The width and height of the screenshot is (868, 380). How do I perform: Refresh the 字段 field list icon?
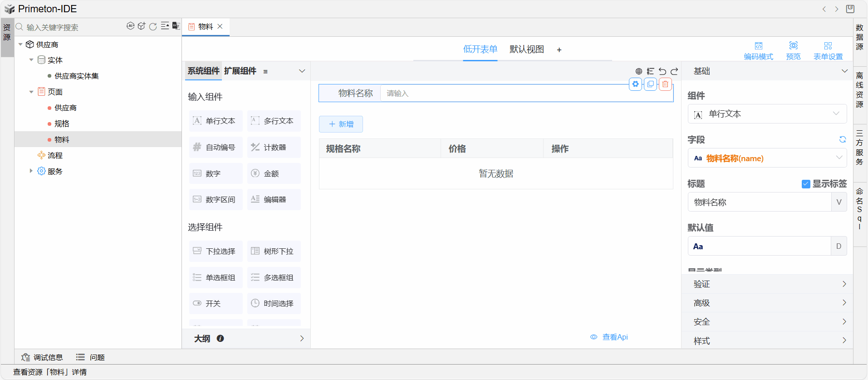[x=843, y=139]
